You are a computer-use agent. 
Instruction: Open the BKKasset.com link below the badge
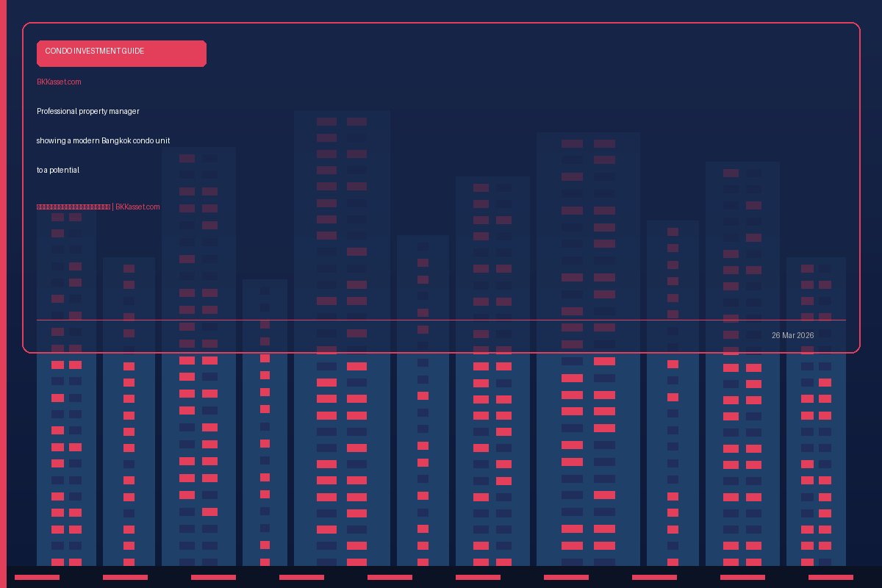point(59,82)
